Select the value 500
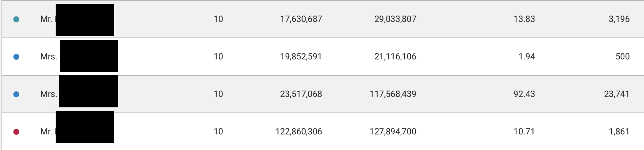Image resolution: width=644 pixels, height=150 pixels. [622, 57]
